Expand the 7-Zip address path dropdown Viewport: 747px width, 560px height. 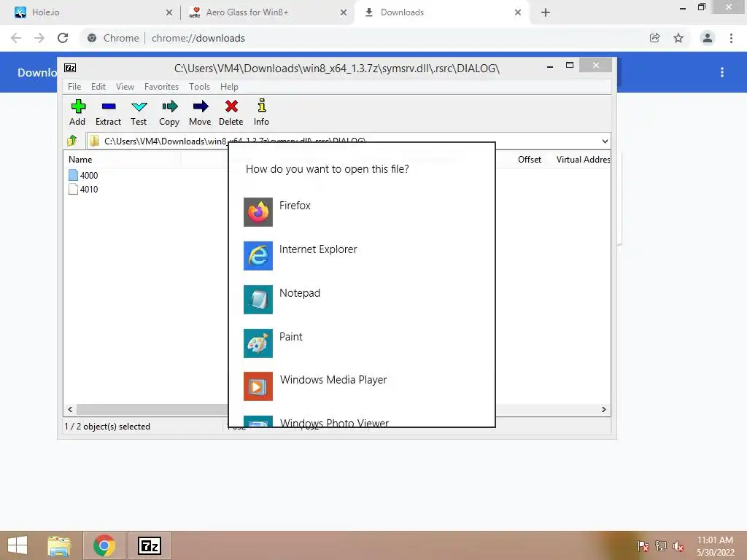click(605, 141)
